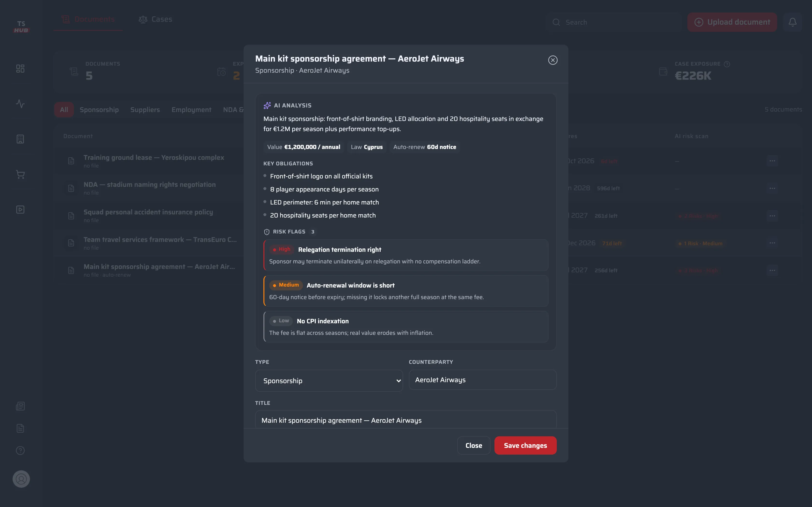Open the user profile avatar icon
812x507 pixels.
coord(21,479)
